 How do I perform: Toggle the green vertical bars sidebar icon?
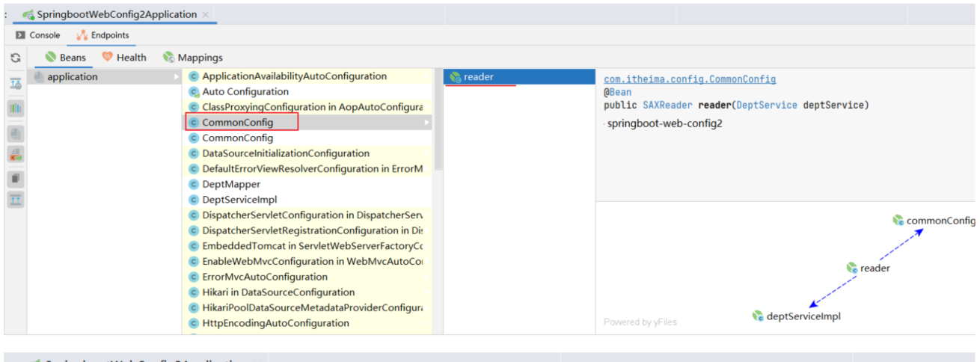(16, 108)
